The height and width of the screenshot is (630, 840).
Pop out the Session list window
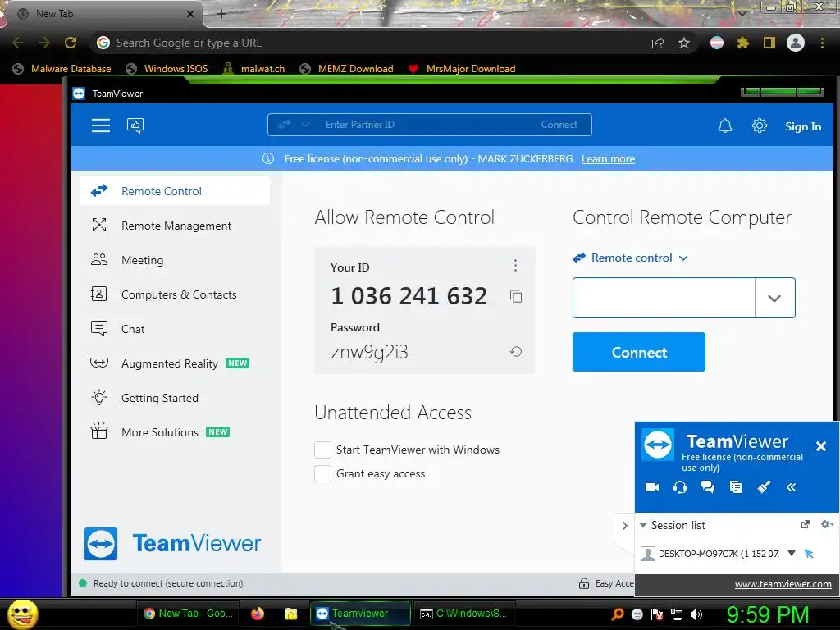coord(806,524)
